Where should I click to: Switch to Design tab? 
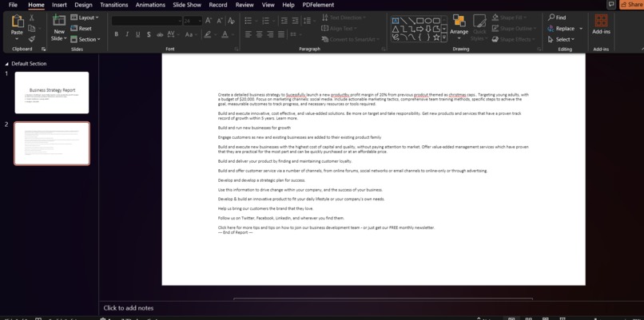(x=83, y=5)
